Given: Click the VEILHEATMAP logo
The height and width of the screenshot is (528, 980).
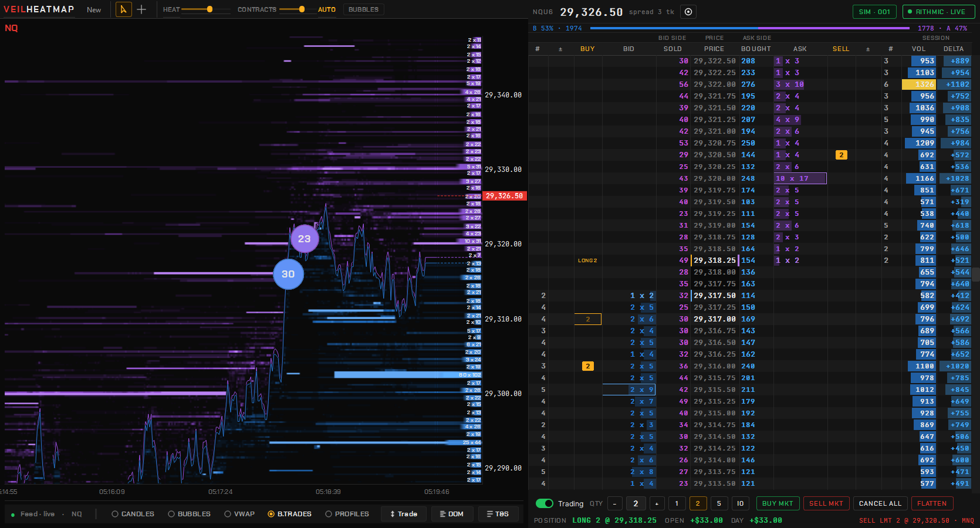Looking at the screenshot, I should pyautogui.click(x=39, y=9).
